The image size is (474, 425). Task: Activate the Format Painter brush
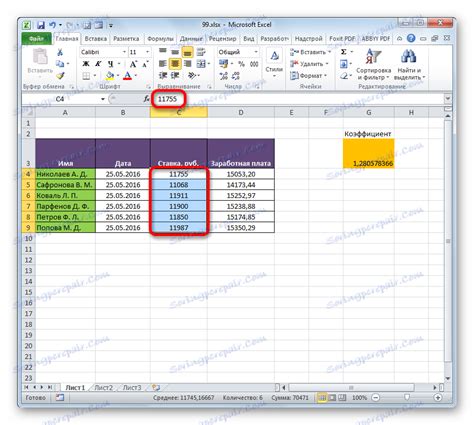(x=60, y=76)
